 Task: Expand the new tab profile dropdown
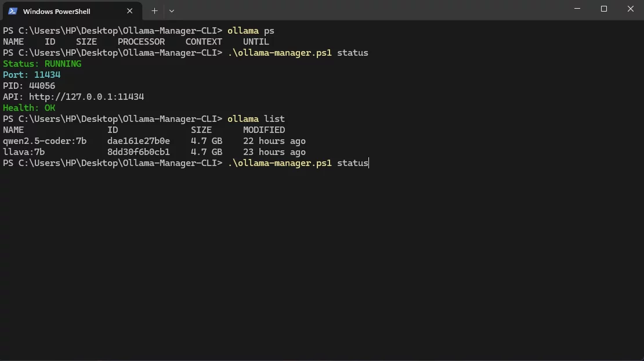click(172, 11)
